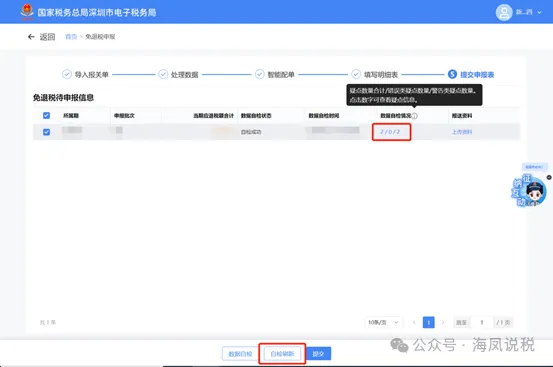This screenshot has width=553, height=367.
Task: Click the 当期应退税额合计 column header
Action: pyautogui.click(x=213, y=116)
